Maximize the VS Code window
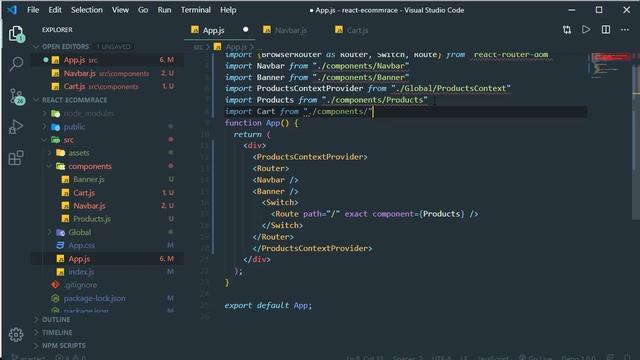Viewport: 640px width, 360px height. (x=599, y=10)
